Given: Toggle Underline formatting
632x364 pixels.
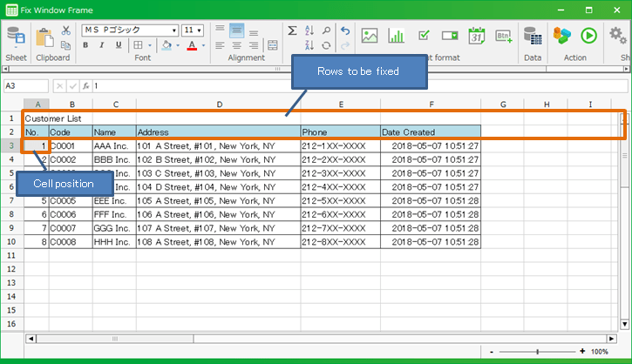Looking at the screenshot, I should tap(119, 45).
